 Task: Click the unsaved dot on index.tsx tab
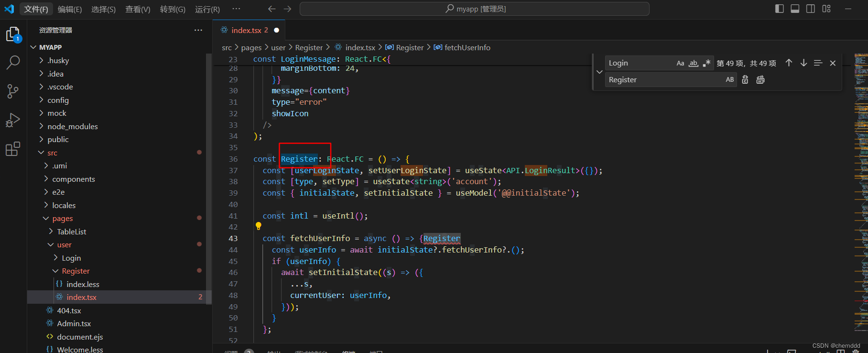[x=276, y=30]
